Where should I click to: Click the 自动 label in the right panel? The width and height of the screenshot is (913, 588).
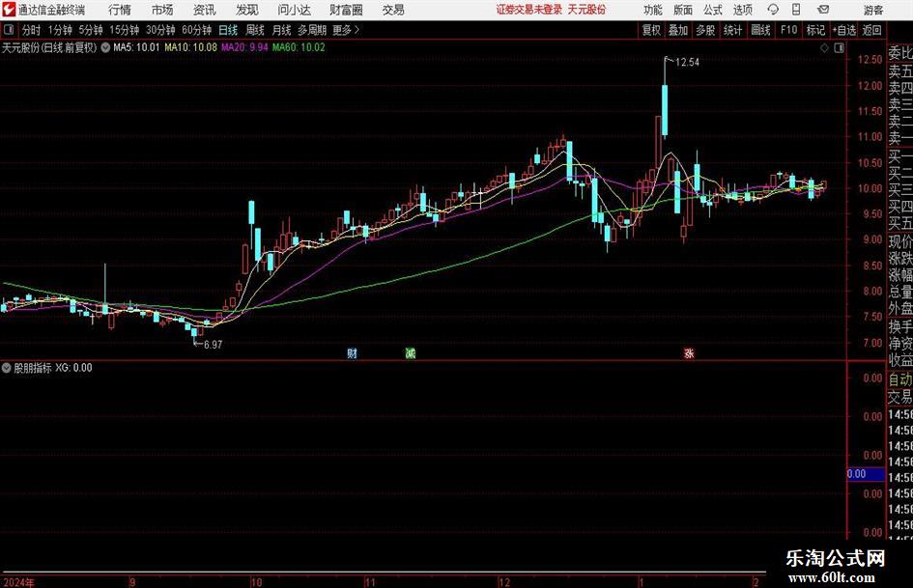coord(900,379)
